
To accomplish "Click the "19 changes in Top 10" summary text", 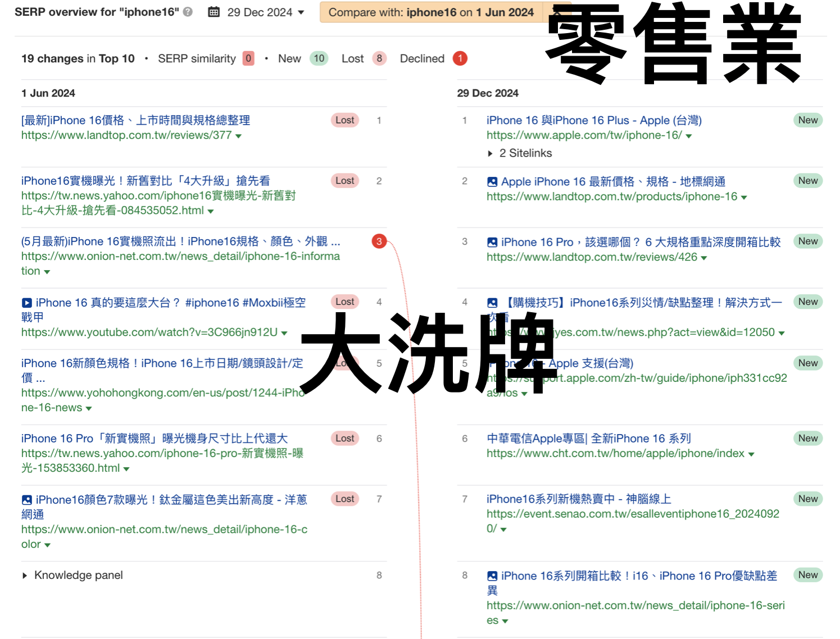I will (x=78, y=58).
